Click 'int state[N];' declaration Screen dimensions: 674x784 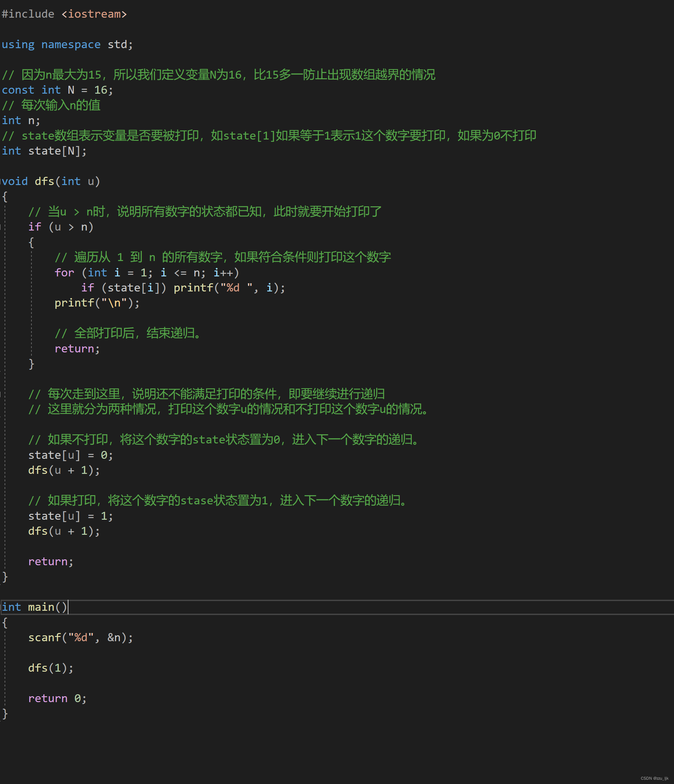pos(44,151)
